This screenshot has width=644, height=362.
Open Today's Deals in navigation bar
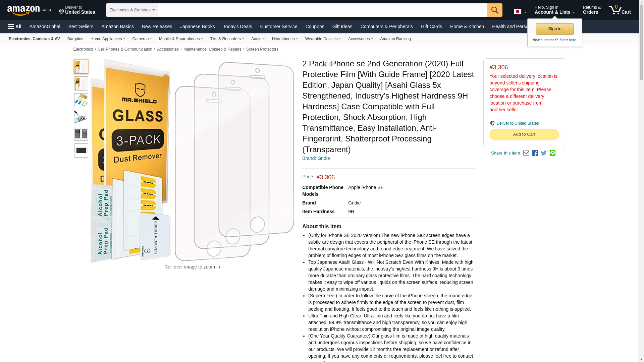(237, 26)
